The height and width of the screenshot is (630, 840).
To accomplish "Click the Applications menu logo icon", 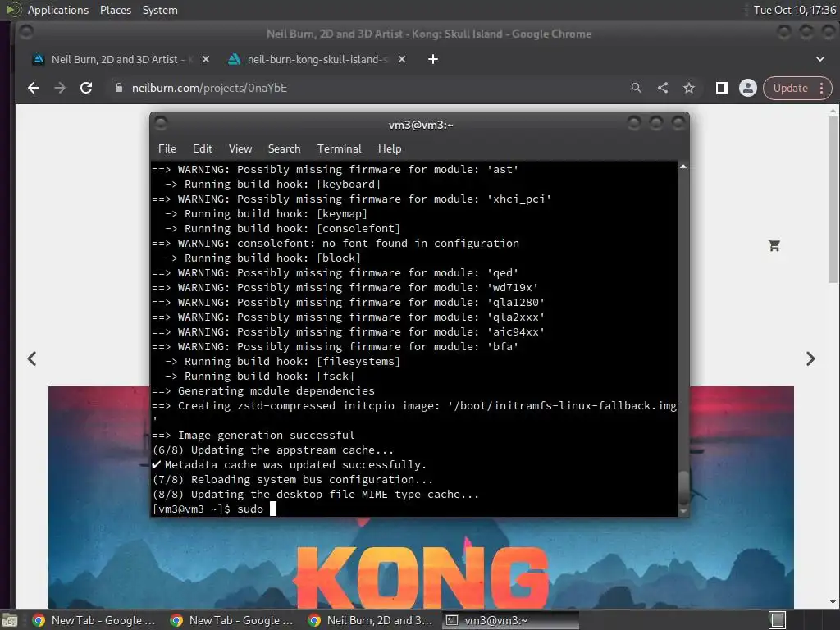I will click(13, 10).
